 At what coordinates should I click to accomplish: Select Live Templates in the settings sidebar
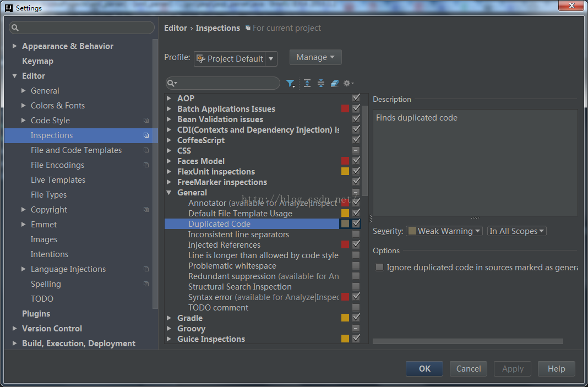click(58, 180)
